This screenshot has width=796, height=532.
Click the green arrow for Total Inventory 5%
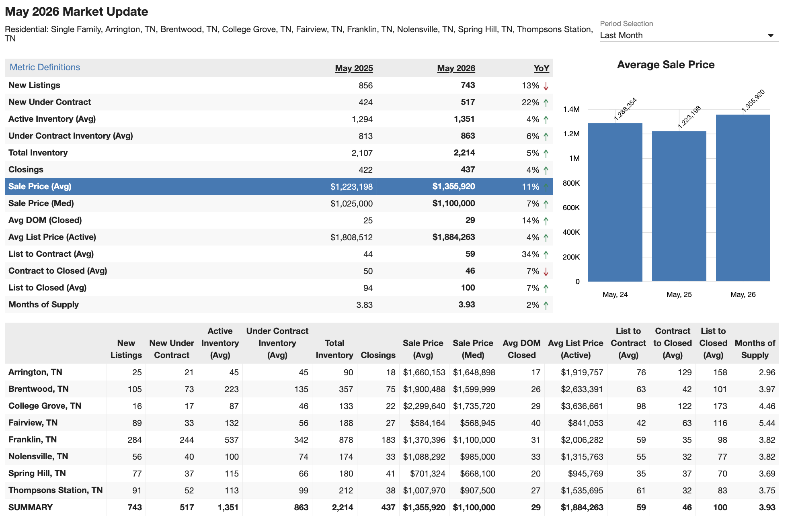(x=546, y=153)
